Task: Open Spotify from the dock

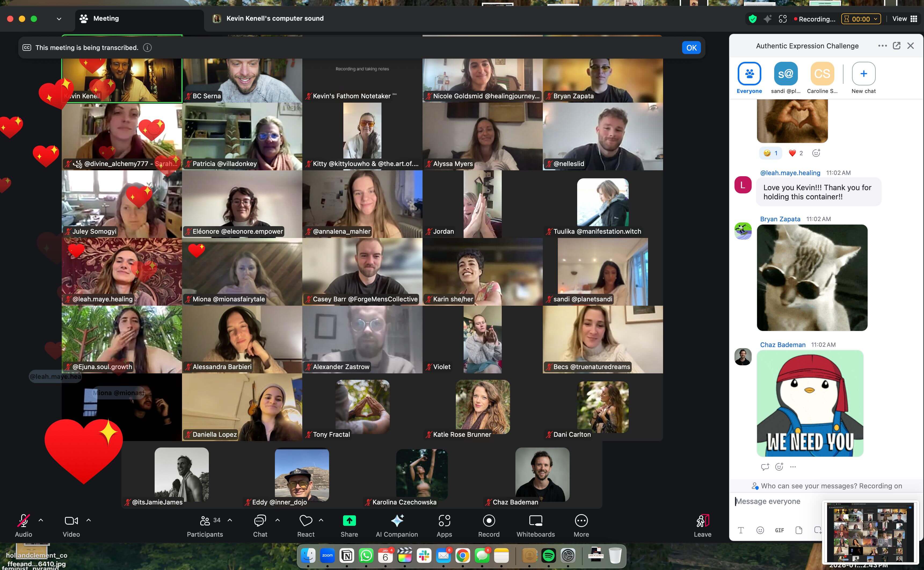Action: (548, 555)
